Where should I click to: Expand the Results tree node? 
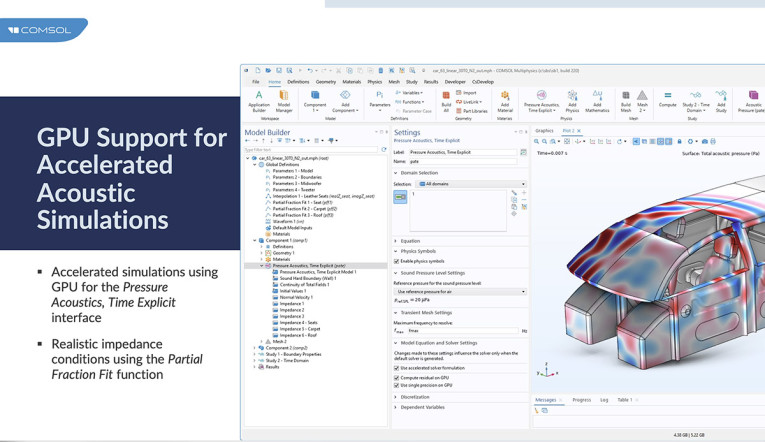pyautogui.click(x=255, y=367)
